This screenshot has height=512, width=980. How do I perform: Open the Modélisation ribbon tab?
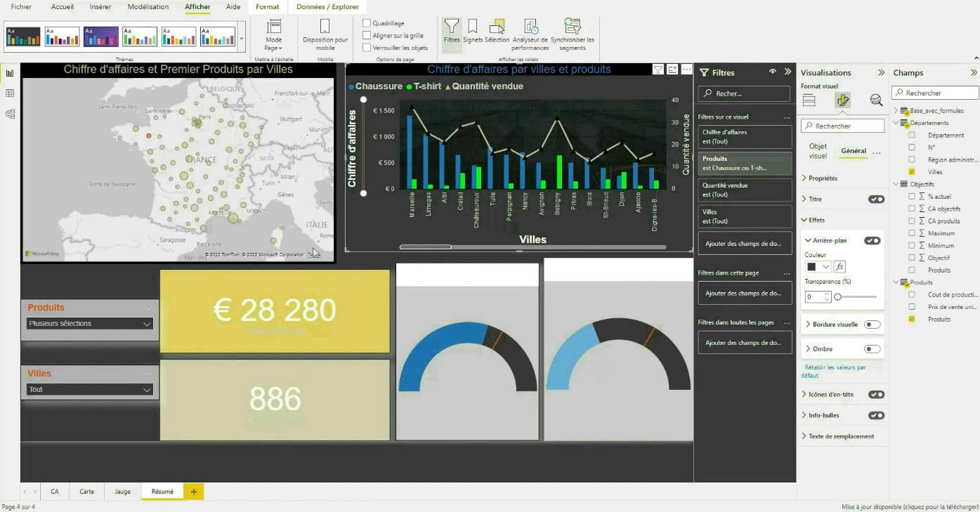148,7
